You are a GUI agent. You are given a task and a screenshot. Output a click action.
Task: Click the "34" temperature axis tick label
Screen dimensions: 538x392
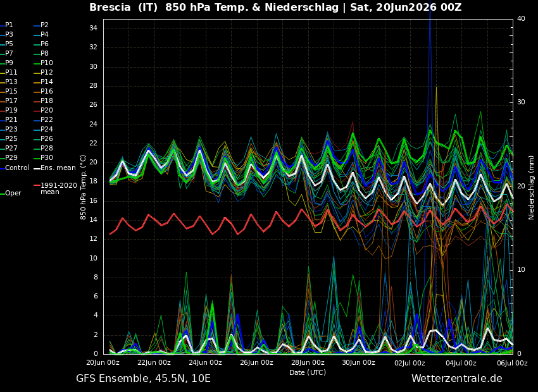pyautogui.click(x=93, y=28)
